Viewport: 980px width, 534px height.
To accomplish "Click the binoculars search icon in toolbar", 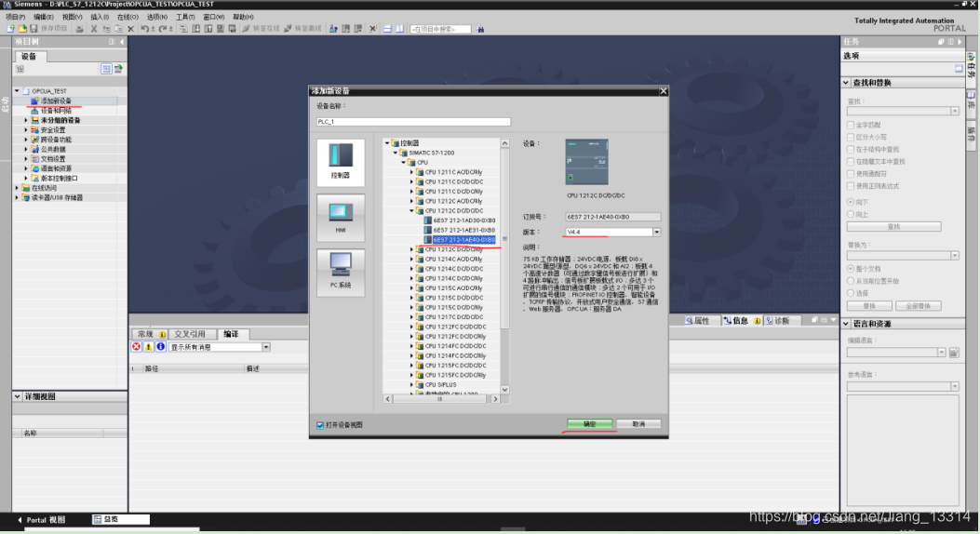I will [x=480, y=29].
